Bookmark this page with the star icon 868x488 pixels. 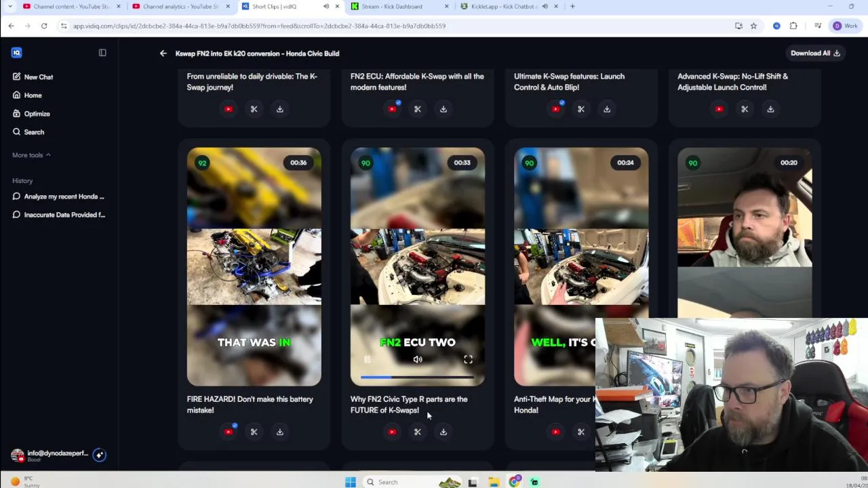[x=753, y=26]
